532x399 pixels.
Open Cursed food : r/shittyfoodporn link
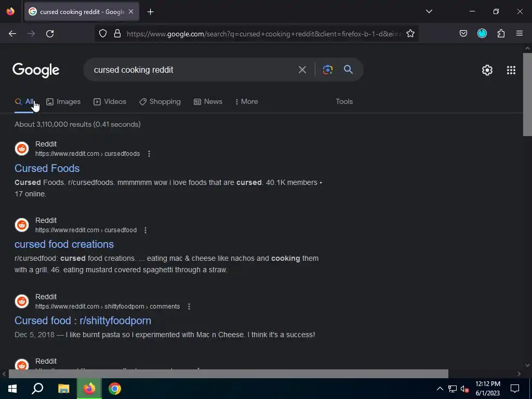tap(83, 321)
